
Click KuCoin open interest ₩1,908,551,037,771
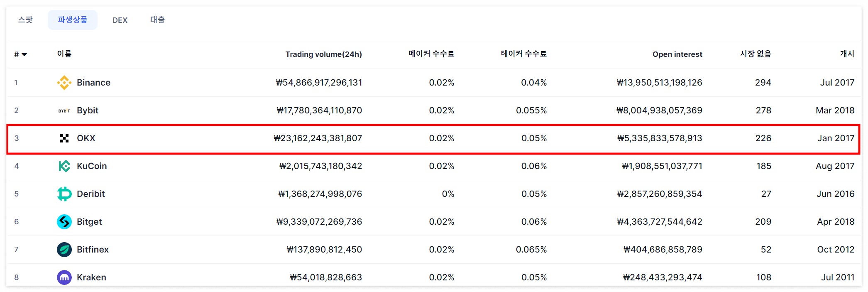(662, 166)
